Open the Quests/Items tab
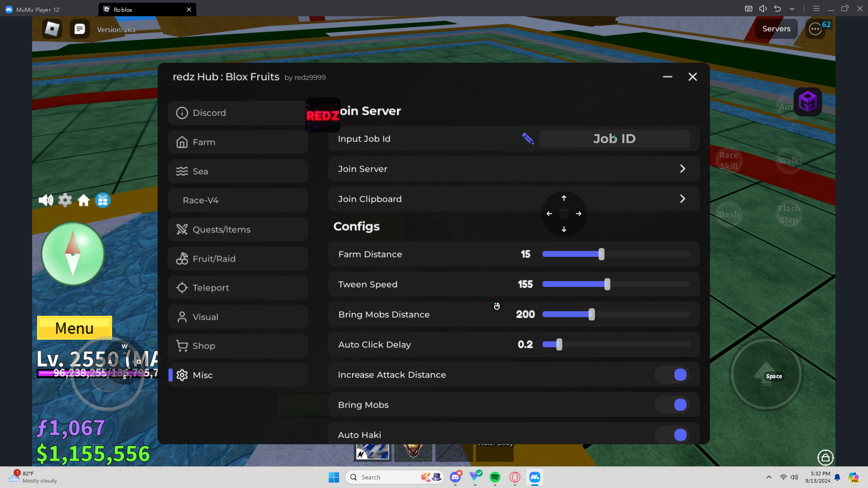The height and width of the screenshot is (488, 868). point(238,230)
